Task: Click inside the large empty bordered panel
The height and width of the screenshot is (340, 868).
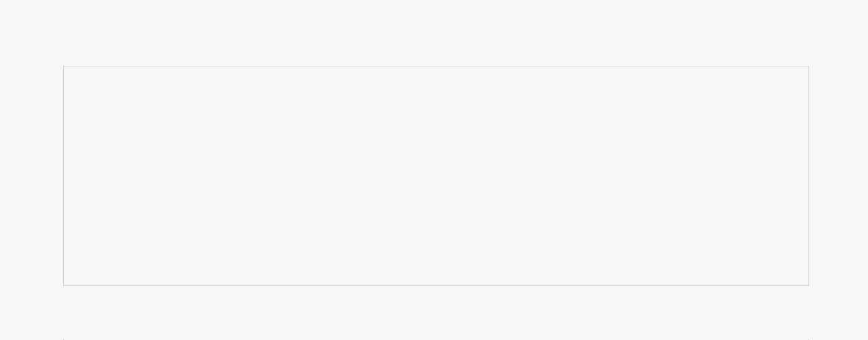Action: pyautogui.click(x=436, y=176)
